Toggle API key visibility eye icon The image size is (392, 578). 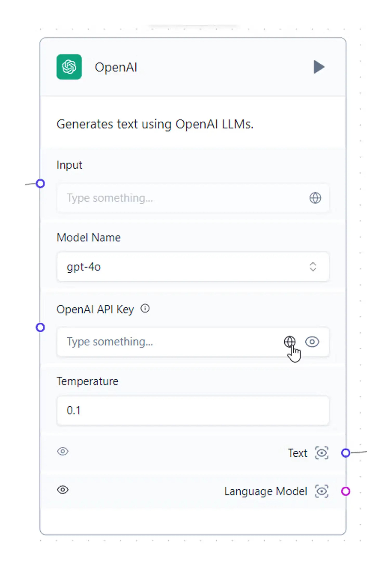312,342
